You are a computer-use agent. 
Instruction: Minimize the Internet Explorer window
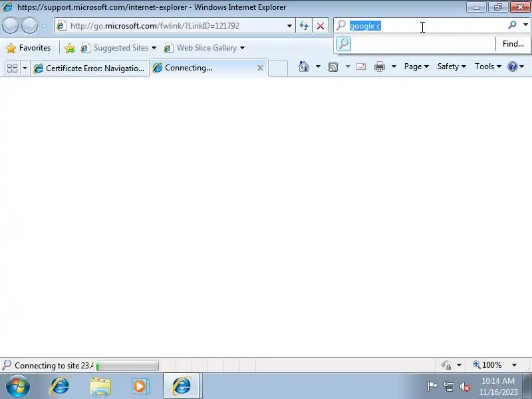click(476, 7)
